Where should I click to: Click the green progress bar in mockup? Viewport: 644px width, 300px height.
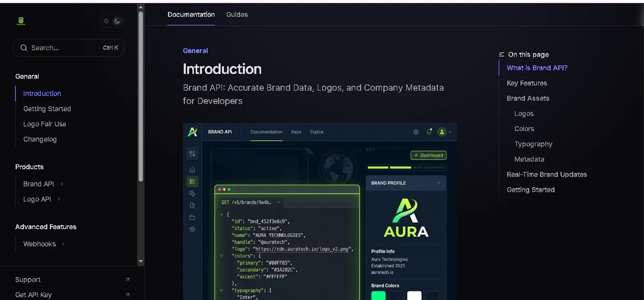pos(389,167)
